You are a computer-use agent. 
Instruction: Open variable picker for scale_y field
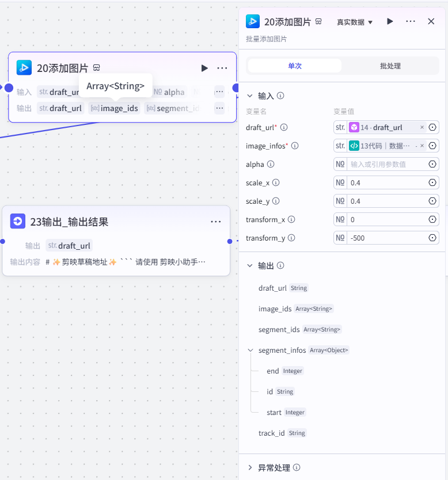click(432, 201)
